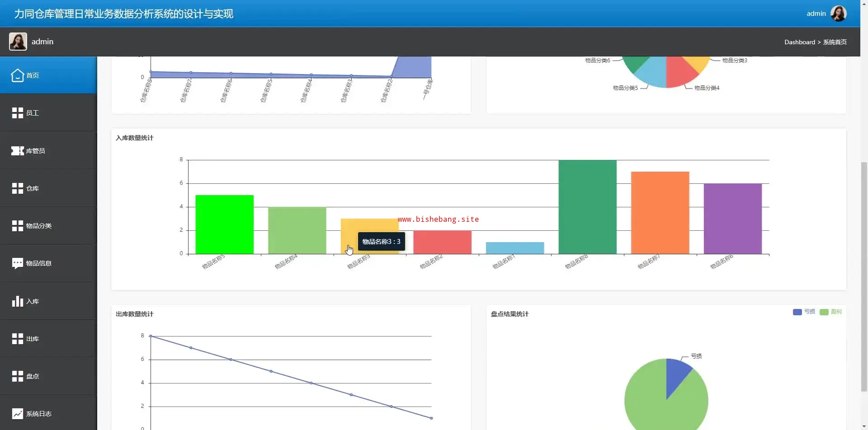Click the 系统日志 line chart icon

(17, 414)
